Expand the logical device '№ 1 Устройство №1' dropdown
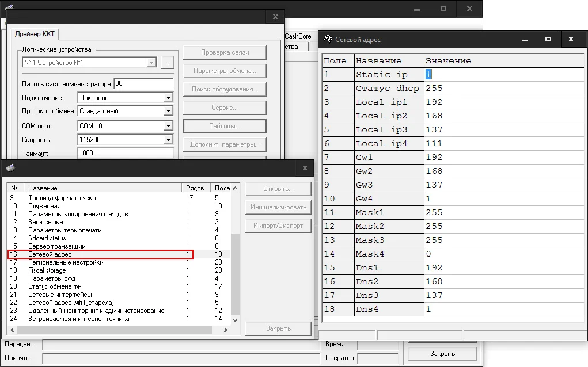Image resolution: width=588 pixels, height=367 pixels. [151, 63]
